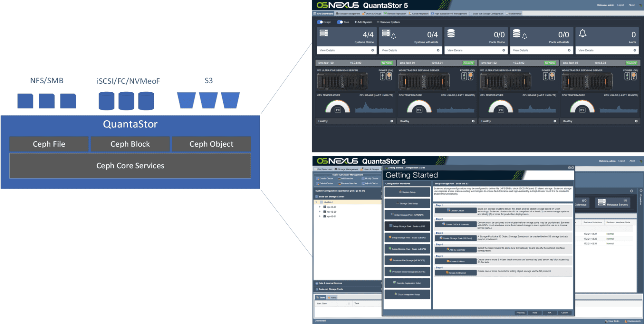Expand the qs-42-31 tree node
Image resolution: width=644 pixels, height=324 pixels.
pos(320,217)
